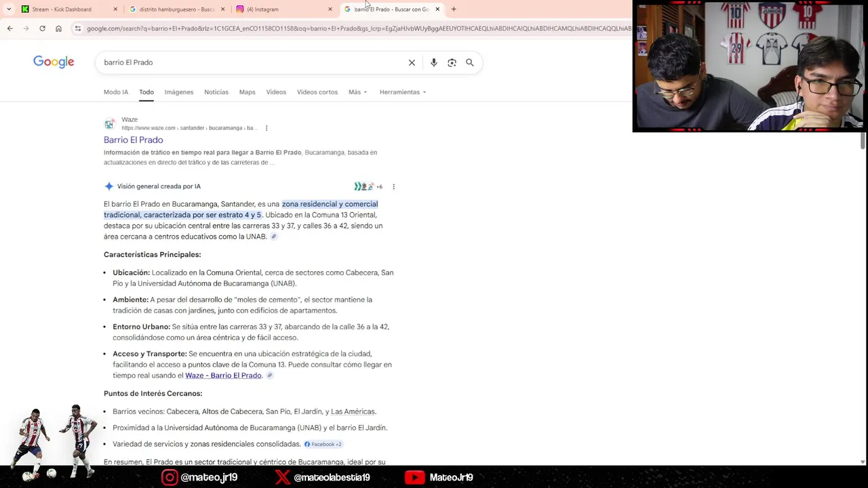Image resolution: width=868 pixels, height=488 pixels.
Task: Open a new browser tab with plus
Action: [454, 9]
